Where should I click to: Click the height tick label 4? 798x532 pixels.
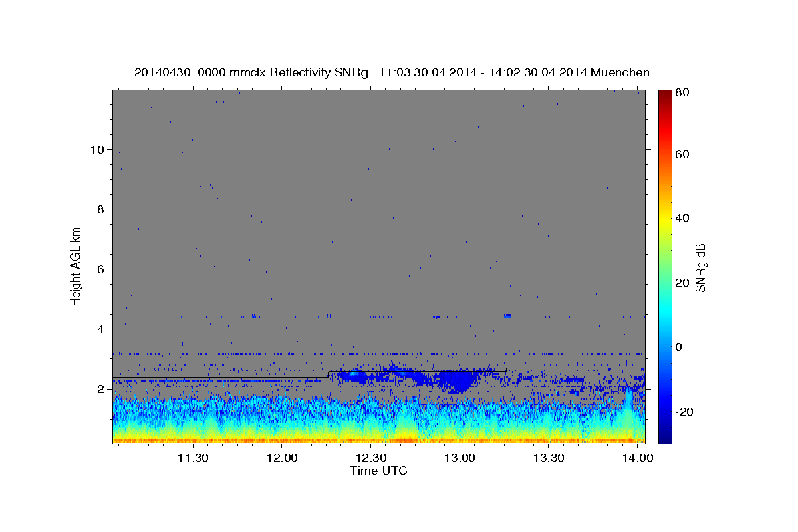click(x=100, y=329)
